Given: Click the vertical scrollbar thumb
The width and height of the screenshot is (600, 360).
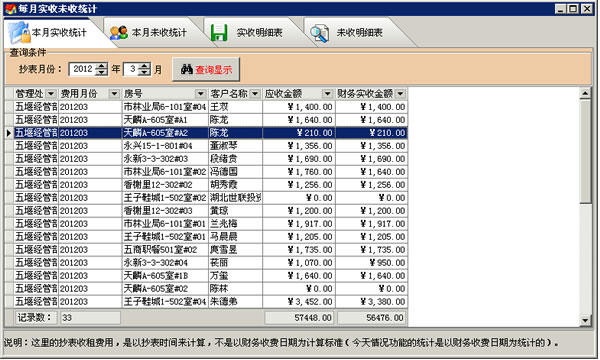Looking at the screenshot, I should pyautogui.click(x=585, y=151).
